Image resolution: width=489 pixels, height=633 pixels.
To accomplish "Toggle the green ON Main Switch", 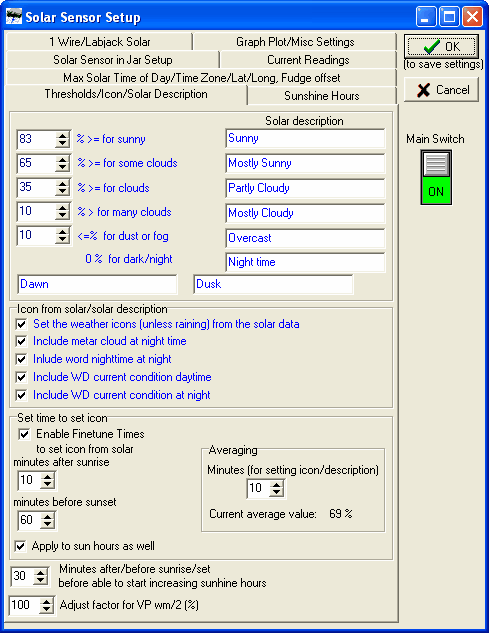I will [436, 177].
